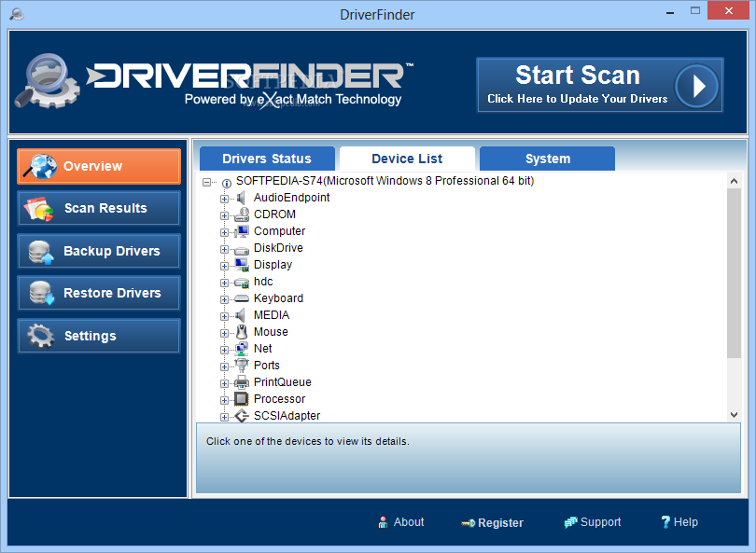The image size is (756, 553).
Task: Click the Display monitor icon
Action: pos(242,265)
